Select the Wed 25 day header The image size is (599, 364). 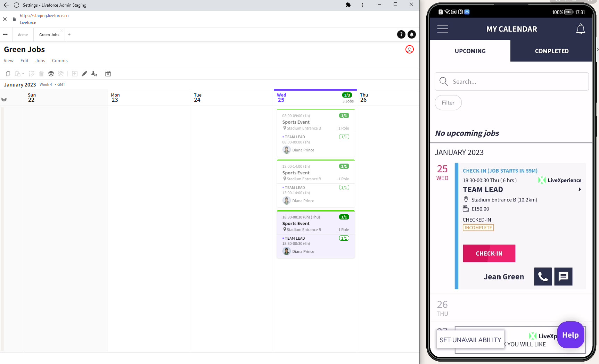pos(315,98)
